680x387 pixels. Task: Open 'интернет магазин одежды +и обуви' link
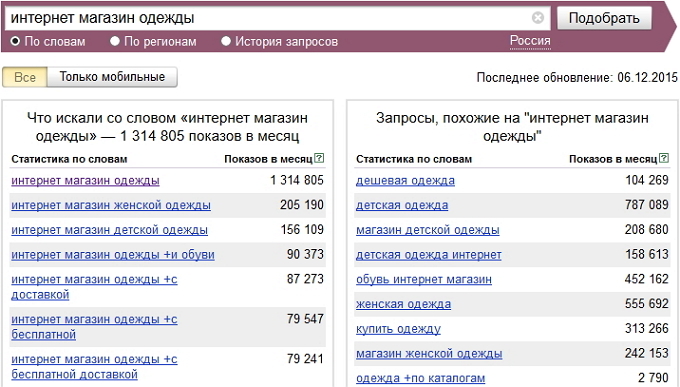(113, 254)
